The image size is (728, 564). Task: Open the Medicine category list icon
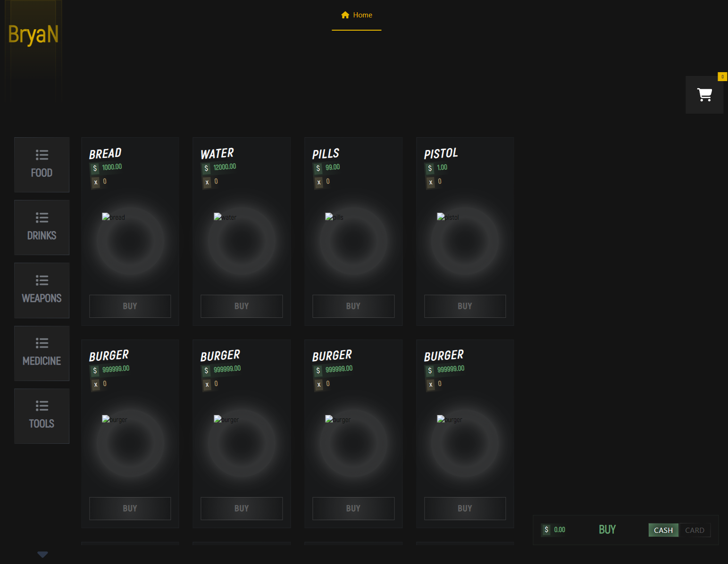tap(42, 343)
